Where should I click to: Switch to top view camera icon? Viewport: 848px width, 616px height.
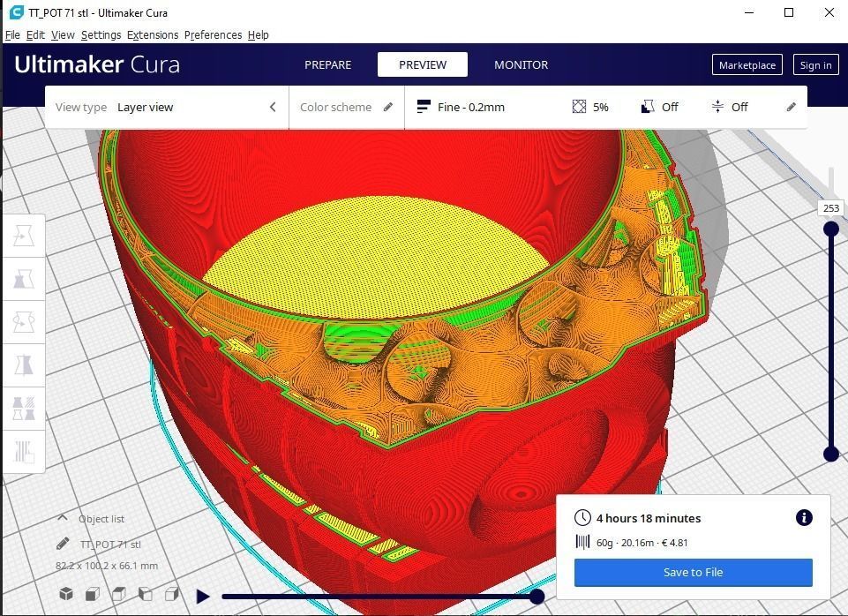click(x=119, y=594)
